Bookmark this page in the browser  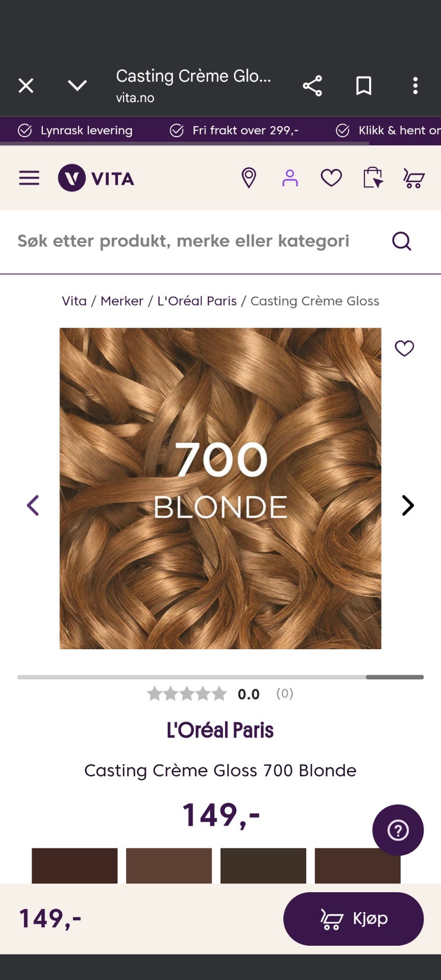(x=364, y=86)
